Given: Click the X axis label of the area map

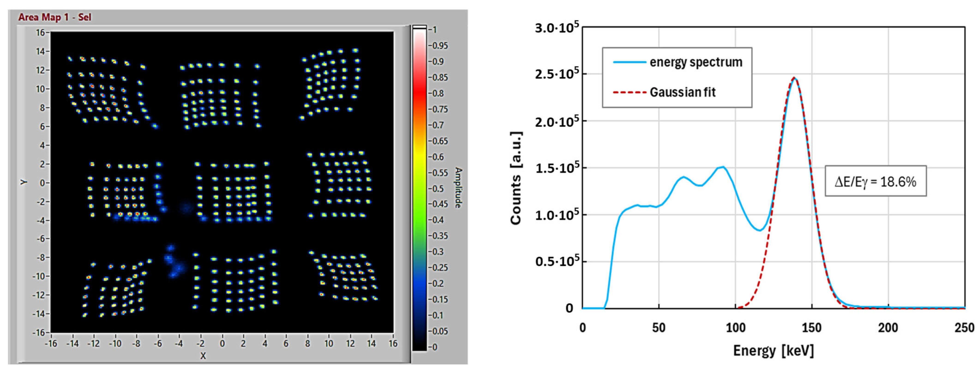Looking at the screenshot, I should coord(203,356).
